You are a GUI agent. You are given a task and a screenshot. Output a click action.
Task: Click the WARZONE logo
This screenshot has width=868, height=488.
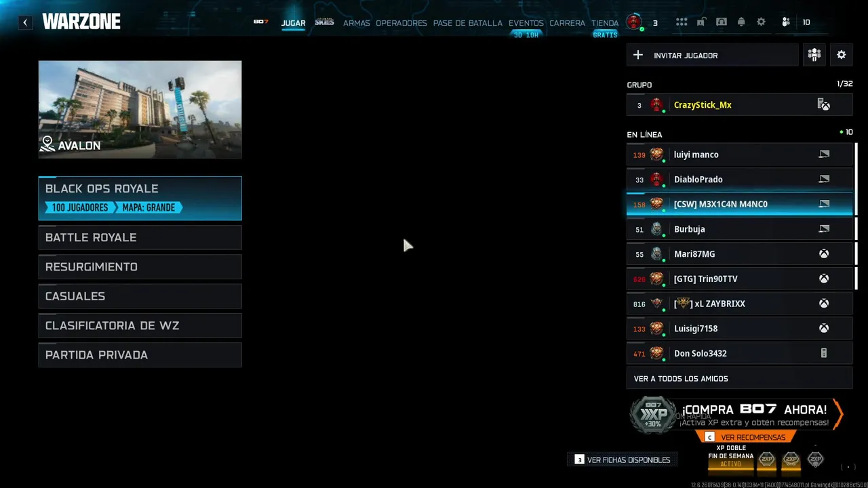coord(81,22)
